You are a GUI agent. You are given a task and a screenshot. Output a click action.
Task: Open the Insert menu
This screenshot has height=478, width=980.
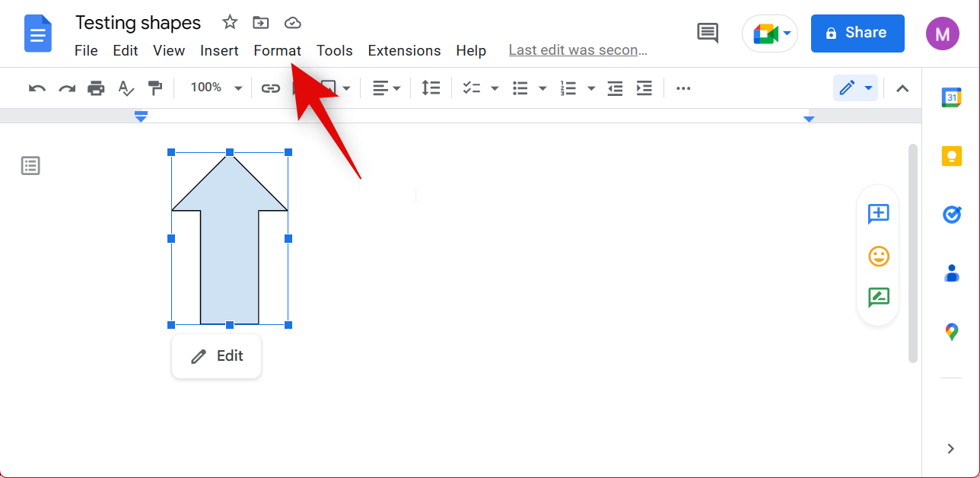click(219, 50)
